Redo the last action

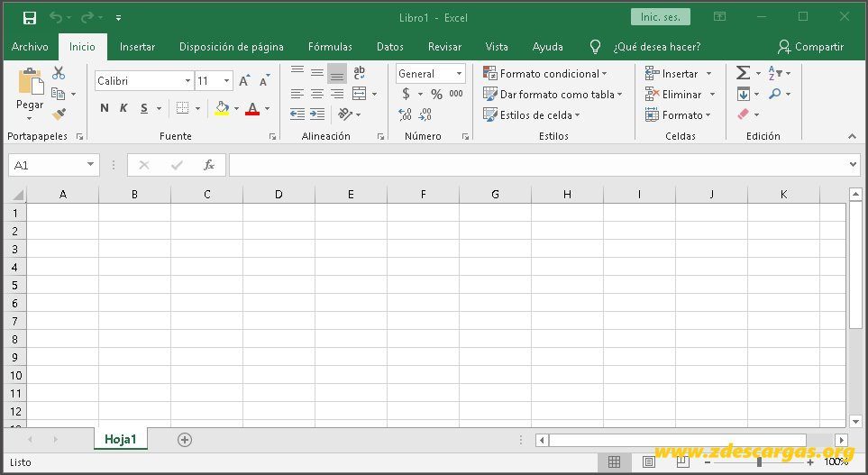pyautogui.click(x=87, y=18)
